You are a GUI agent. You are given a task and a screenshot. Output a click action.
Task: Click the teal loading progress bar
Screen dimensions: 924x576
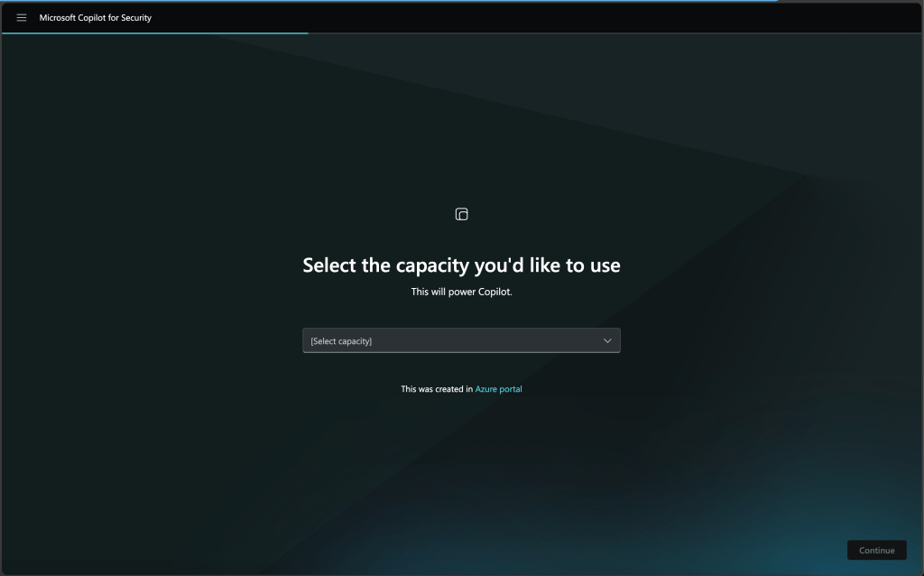pyautogui.click(x=153, y=33)
